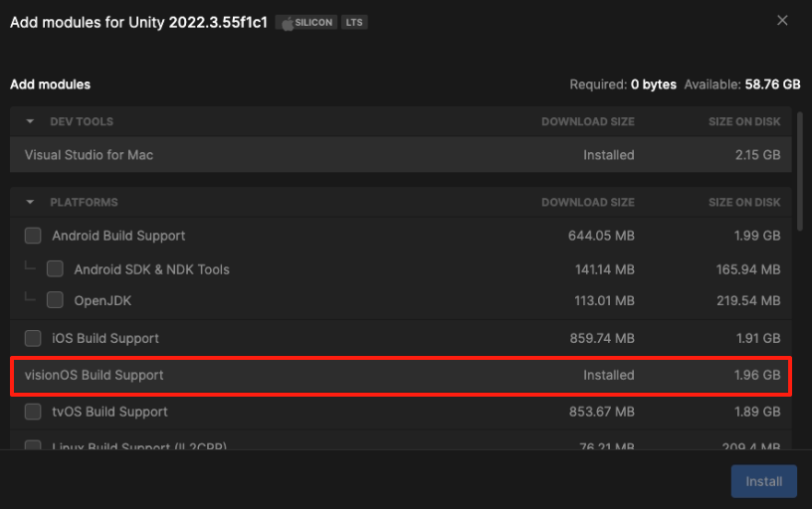Click the Add modules heading
The height and width of the screenshot is (509, 812).
[x=50, y=85]
